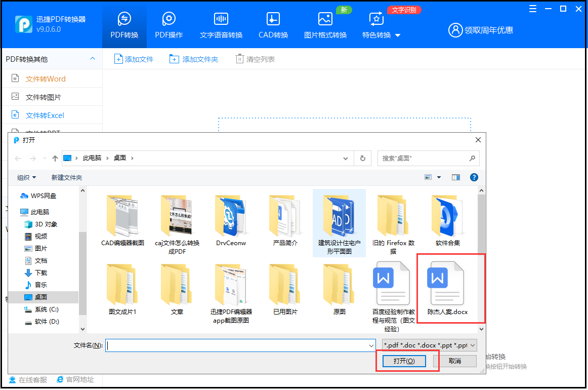Click 清空列表 trash button
Image resolution: width=588 pixels, height=390 pixels.
click(255, 59)
